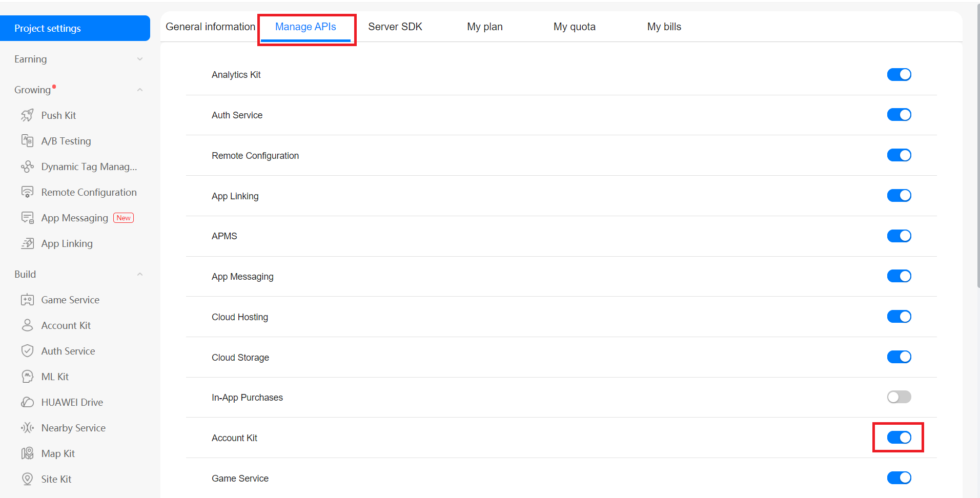Image resolution: width=980 pixels, height=498 pixels.
Task: Switch off Remote Configuration API toggle
Action: pos(899,155)
